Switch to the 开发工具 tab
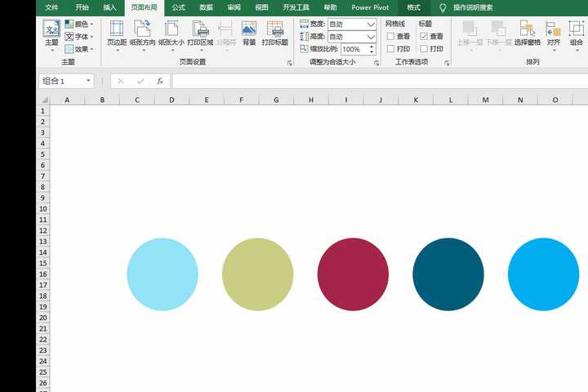Viewport: 588px width, 392px height. point(296,7)
